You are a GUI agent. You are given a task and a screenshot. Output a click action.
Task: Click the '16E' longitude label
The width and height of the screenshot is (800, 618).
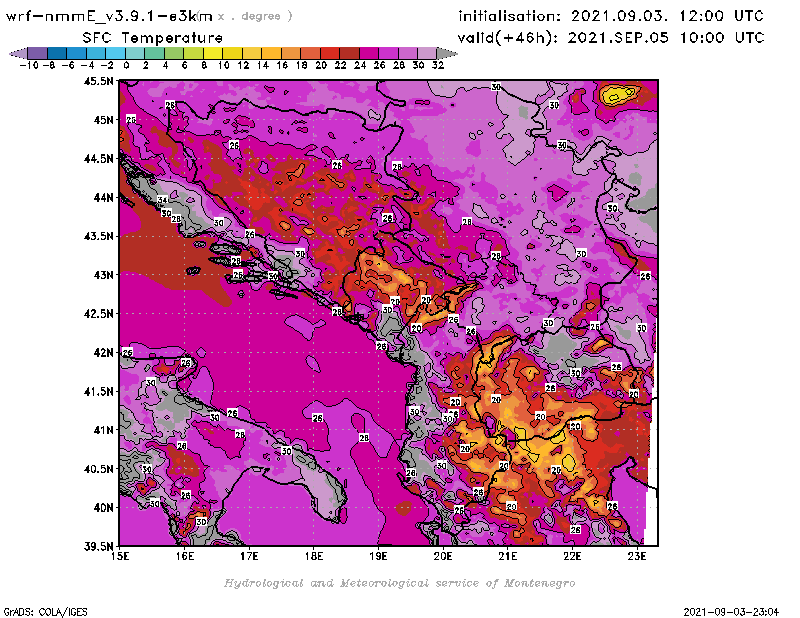pos(185,556)
